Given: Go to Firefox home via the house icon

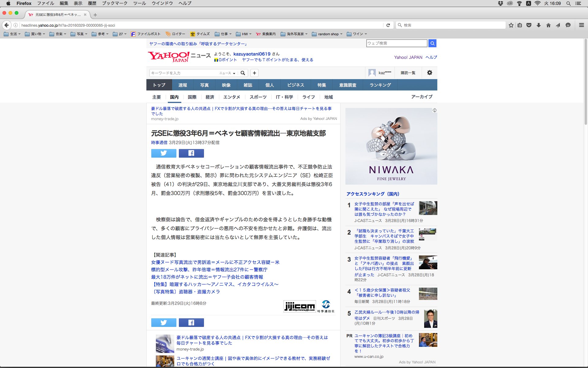Looking at the screenshot, I should [x=548, y=25].
